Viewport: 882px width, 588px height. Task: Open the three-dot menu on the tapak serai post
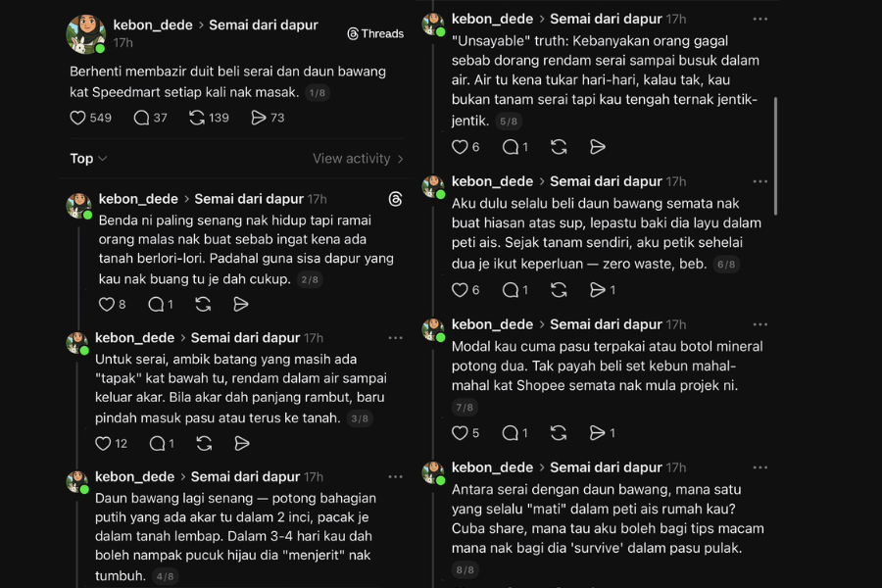pyautogui.click(x=395, y=336)
